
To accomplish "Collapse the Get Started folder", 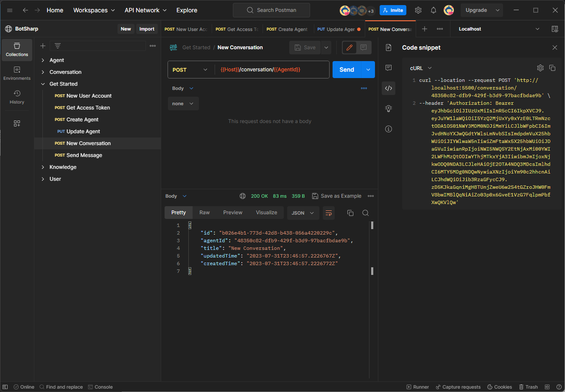I will point(43,84).
